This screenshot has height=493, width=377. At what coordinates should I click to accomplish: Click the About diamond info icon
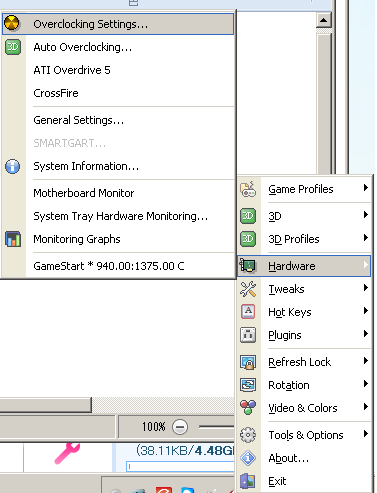[x=248, y=458]
